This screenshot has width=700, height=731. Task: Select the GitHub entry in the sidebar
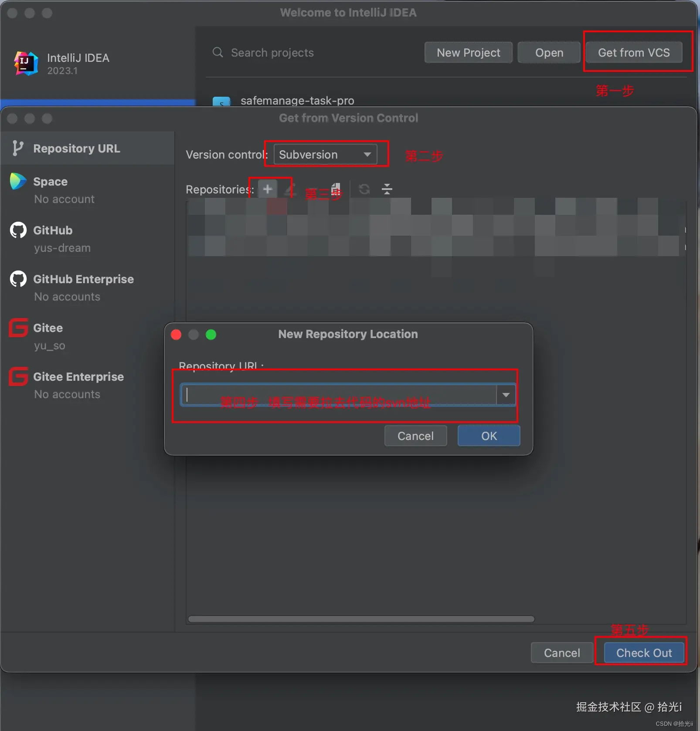[x=88, y=239]
